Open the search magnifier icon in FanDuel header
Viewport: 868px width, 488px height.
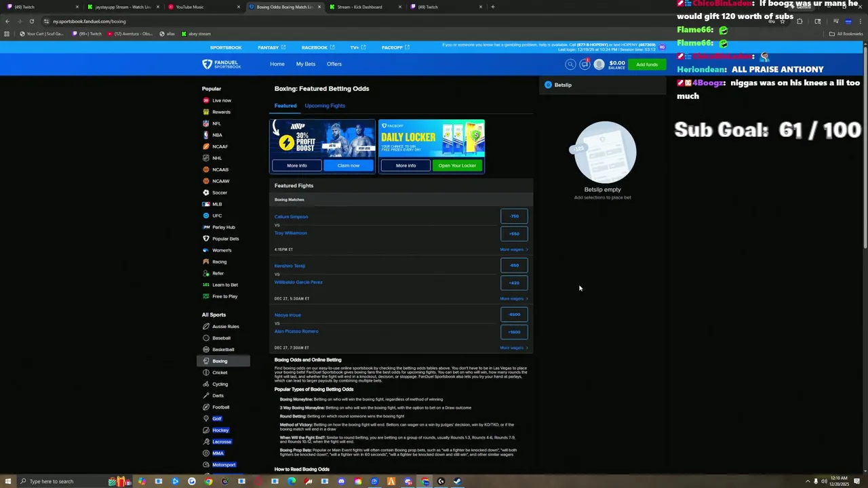(x=570, y=64)
